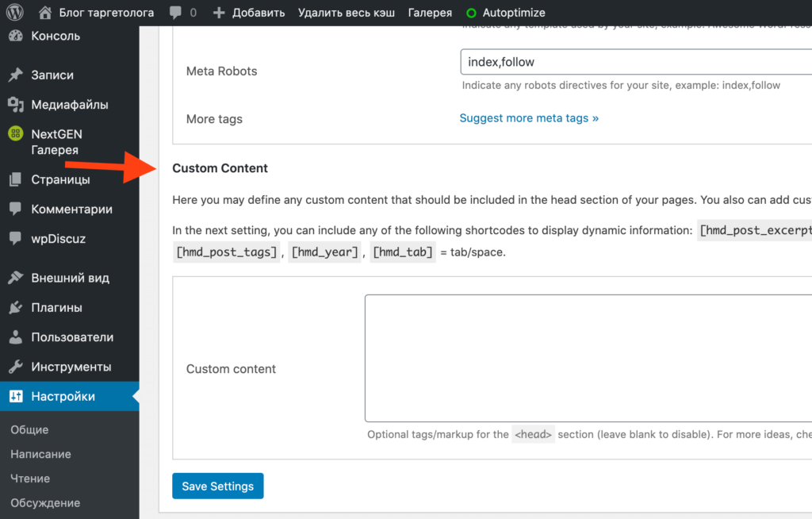The width and height of the screenshot is (812, 519).
Task: Click the home icon for Блог таргетолога
Action: [x=45, y=13]
